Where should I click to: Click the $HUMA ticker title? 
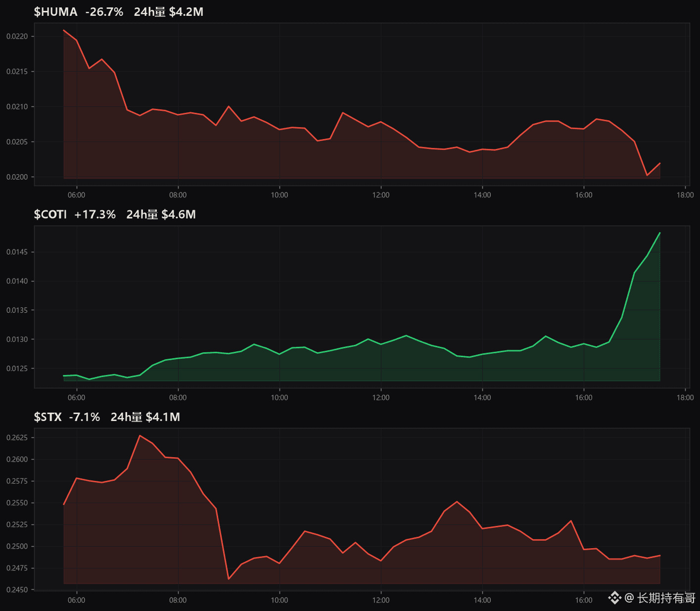[55, 12]
